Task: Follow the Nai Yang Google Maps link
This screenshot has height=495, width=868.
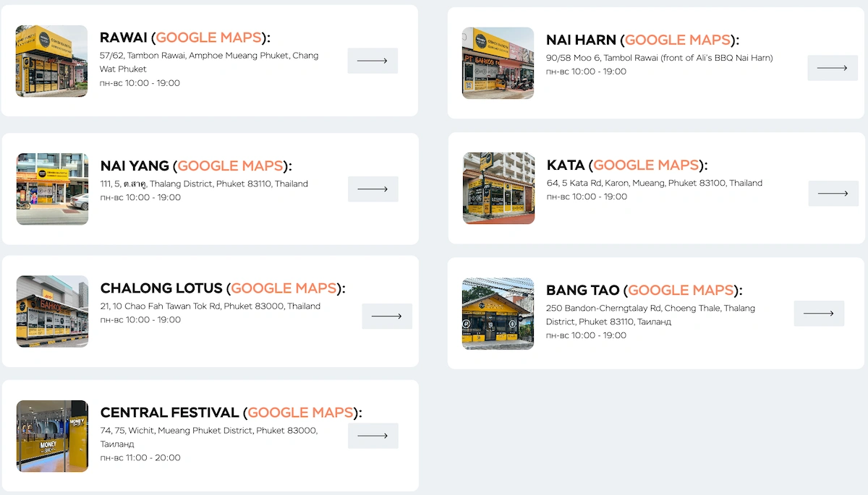Action: point(230,165)
